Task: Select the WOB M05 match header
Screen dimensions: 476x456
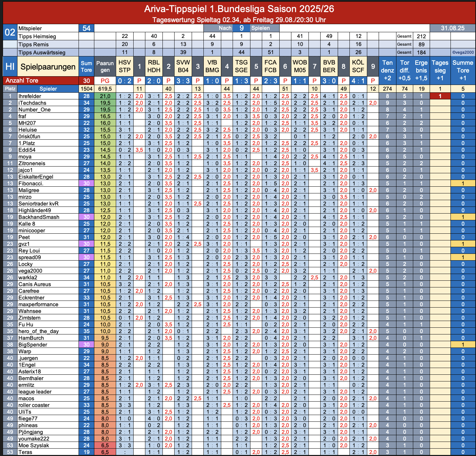Action: click(x=300, y=66)
